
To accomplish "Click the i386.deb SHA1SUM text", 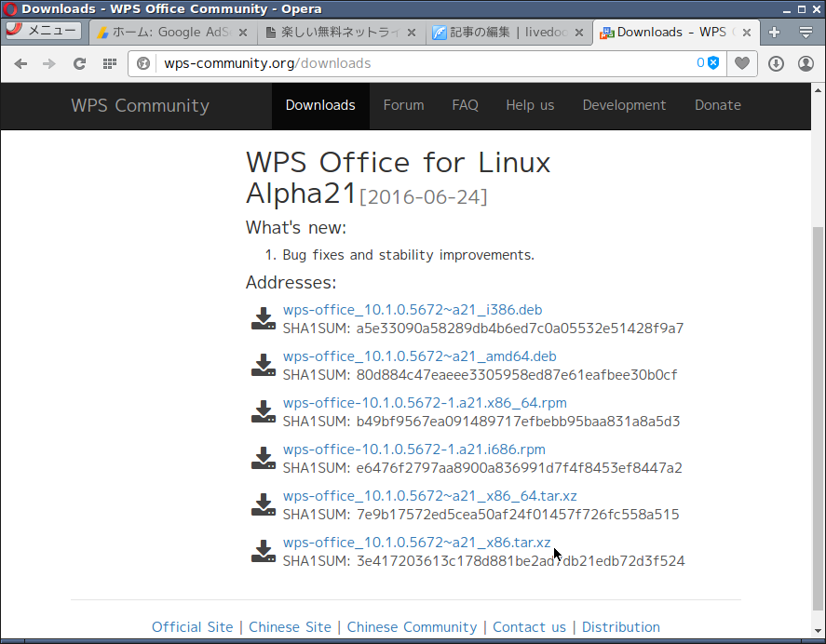I will click(483, 329).
